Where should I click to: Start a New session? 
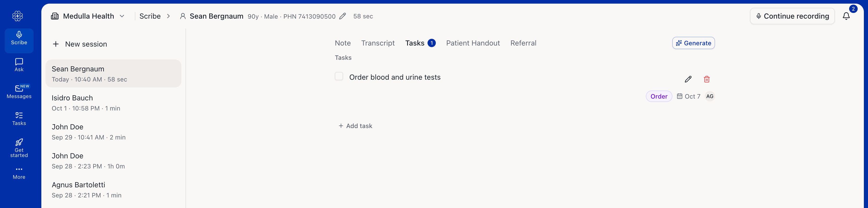(x=80, y=44)
